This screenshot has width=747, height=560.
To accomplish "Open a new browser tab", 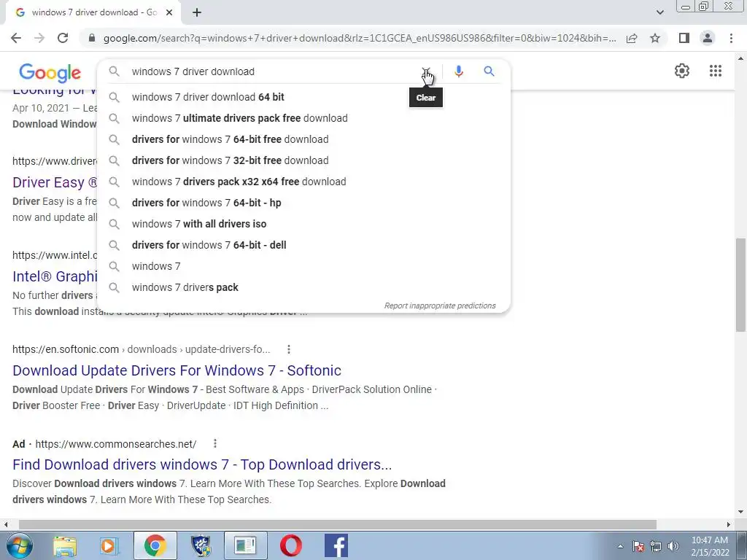I will coord(197,12).
